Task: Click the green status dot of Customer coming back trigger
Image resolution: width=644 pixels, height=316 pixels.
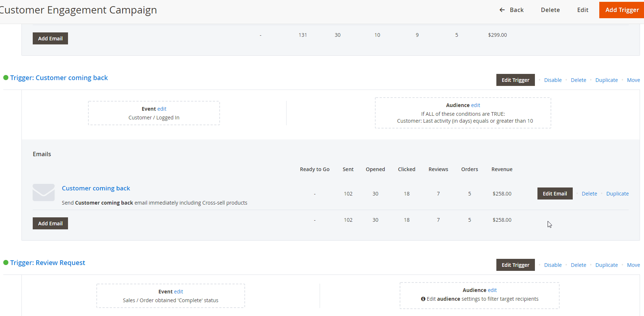Action: (x=6, y=78)
